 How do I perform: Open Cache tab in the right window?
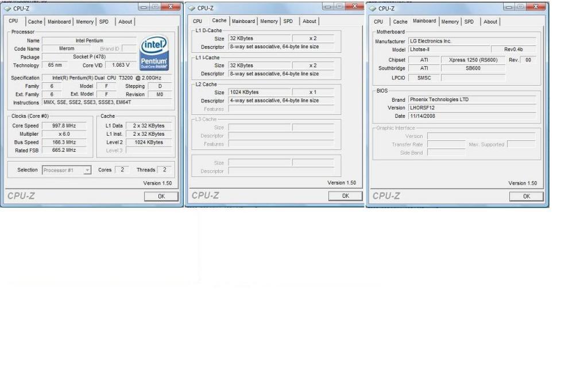[400, 22]
